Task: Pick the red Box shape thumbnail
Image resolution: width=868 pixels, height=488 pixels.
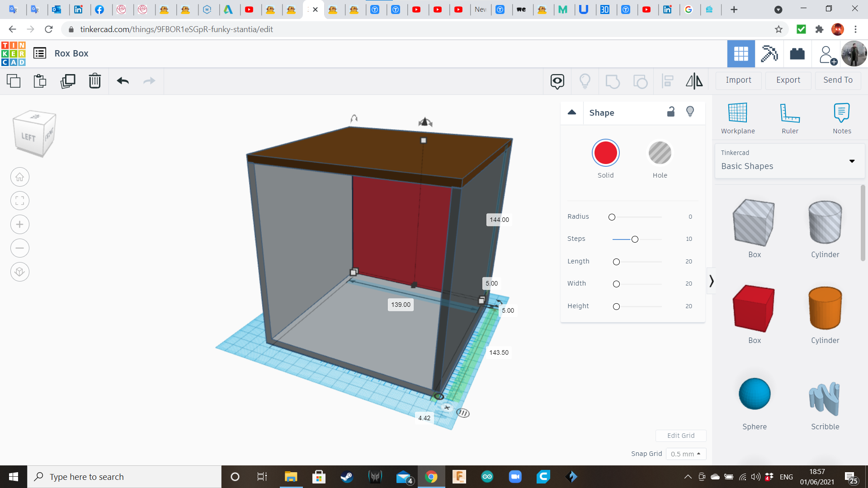Action: click(x=754, y=309)
